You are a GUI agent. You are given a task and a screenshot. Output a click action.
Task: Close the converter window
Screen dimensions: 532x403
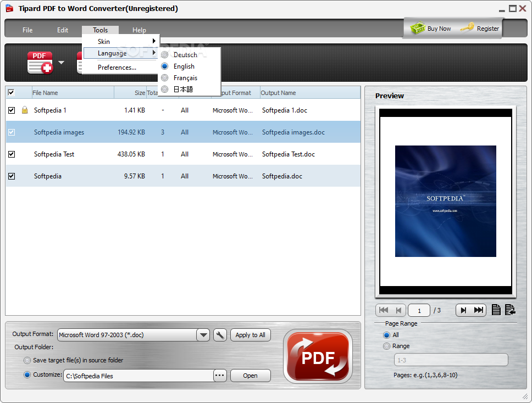pyautogui.click(x=523, y=8)
